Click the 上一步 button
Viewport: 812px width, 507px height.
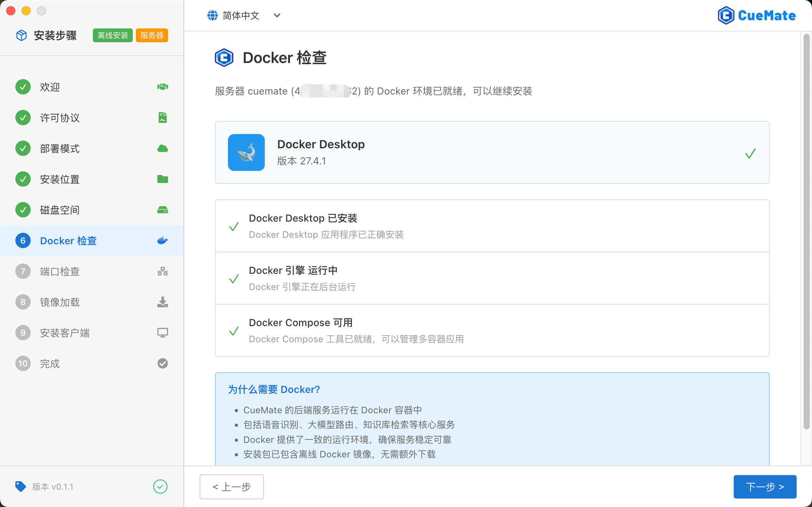click(231, 487)
